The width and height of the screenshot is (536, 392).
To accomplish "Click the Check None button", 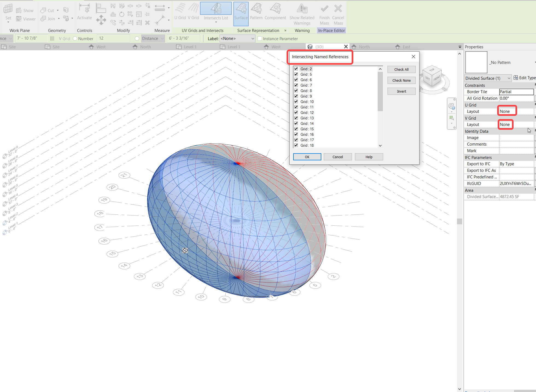I will point(401,80).
